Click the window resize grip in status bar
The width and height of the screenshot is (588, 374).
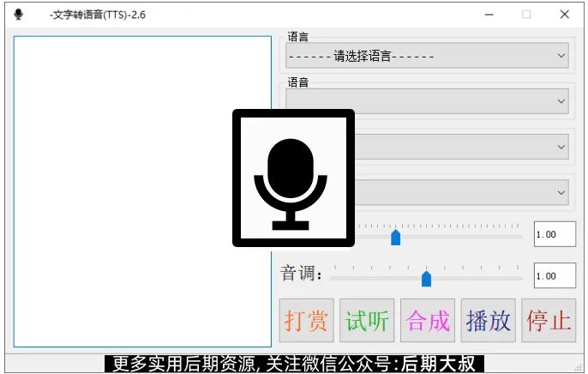coord(579,367)
